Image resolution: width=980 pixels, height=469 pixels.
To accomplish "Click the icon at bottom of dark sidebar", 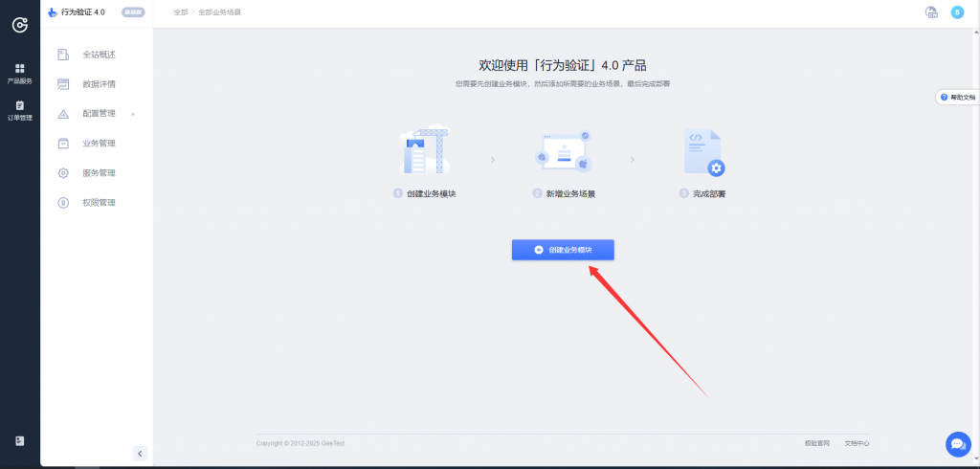I will click(20, 441).
